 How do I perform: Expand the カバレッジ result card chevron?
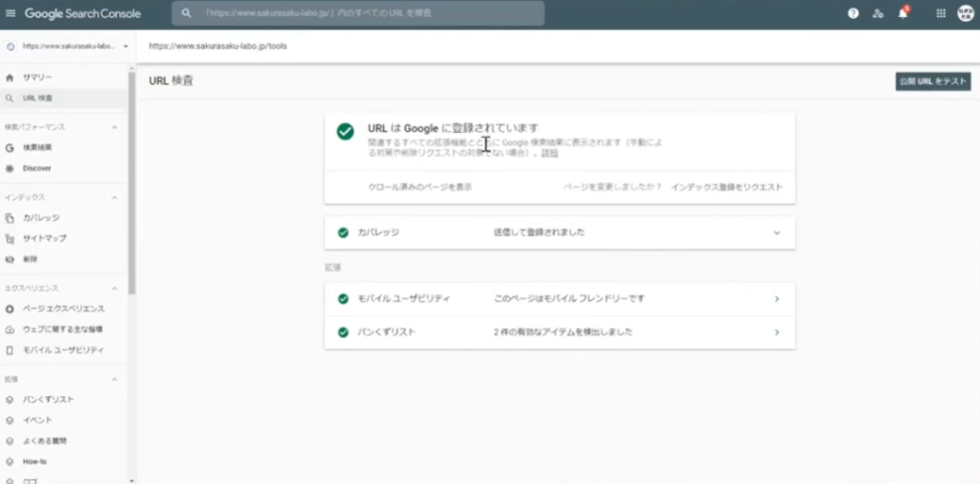777,232
